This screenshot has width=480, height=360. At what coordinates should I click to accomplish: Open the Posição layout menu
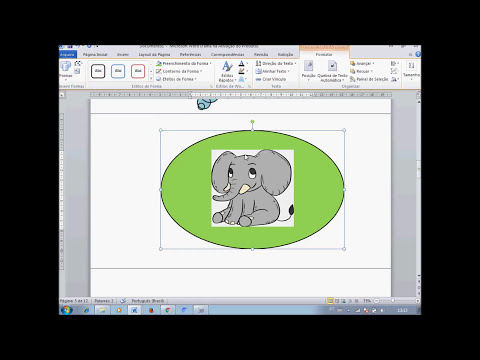[x=308, y=71]
